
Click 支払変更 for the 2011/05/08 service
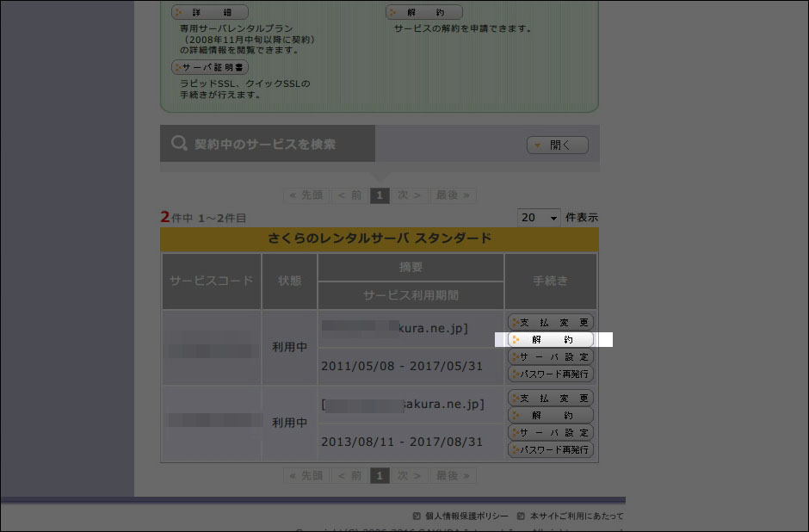[551, 323]
